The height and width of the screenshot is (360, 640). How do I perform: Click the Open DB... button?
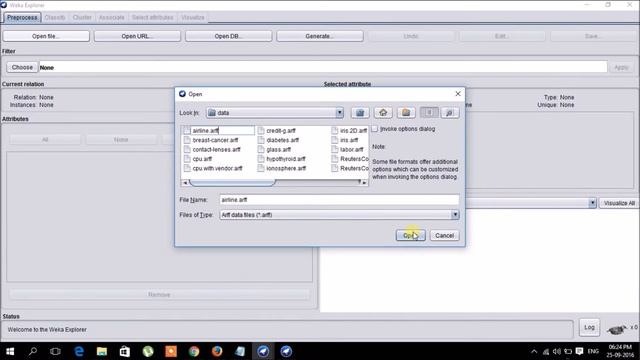[229, 36]
